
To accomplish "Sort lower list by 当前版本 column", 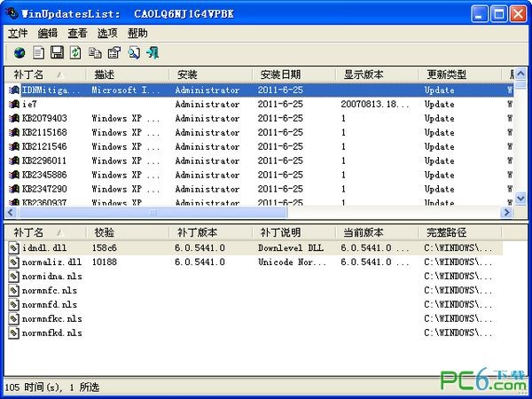I will 377,232.
